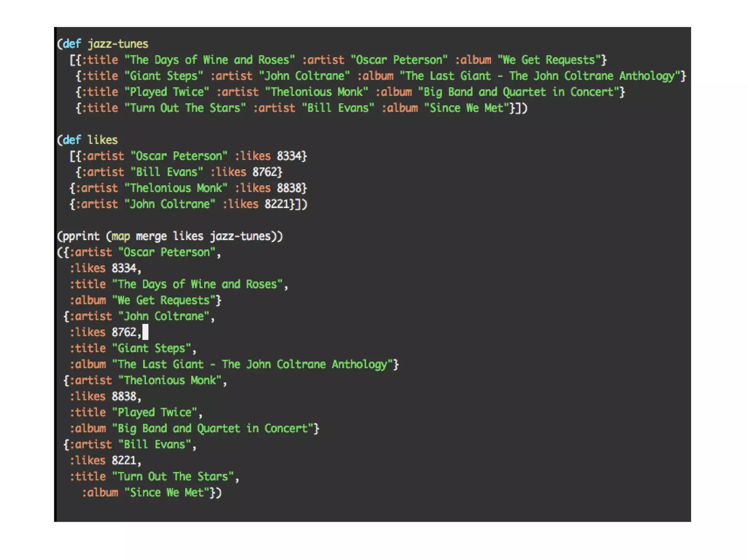The height and width of the screenshot is (560, 747).
Task: Click the likes definition name
Action: (102, 140)
